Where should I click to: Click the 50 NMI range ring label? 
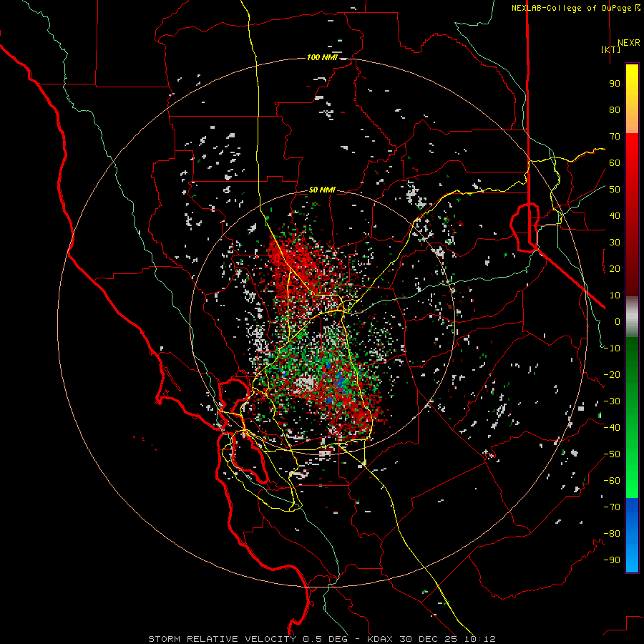322,190
